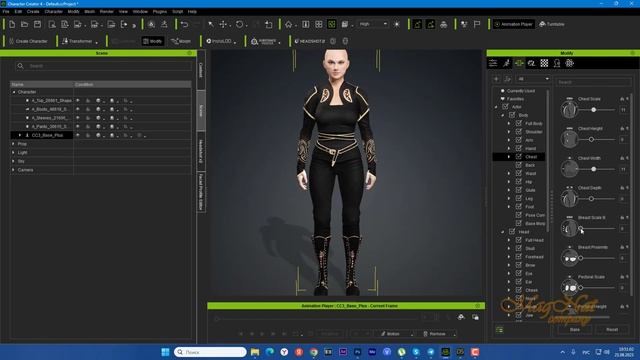
Task: Toggle the Waist checkbox
Action: 519,173
